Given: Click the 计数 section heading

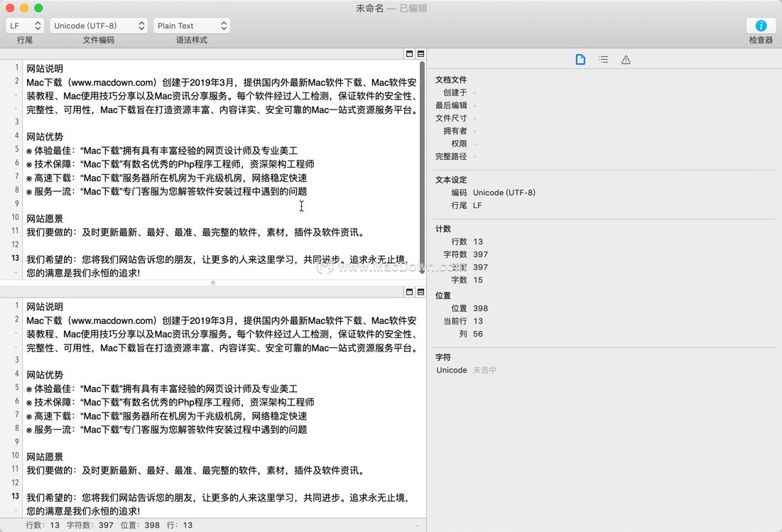Looking at the screenshot, I should click(x=443, y=229).
